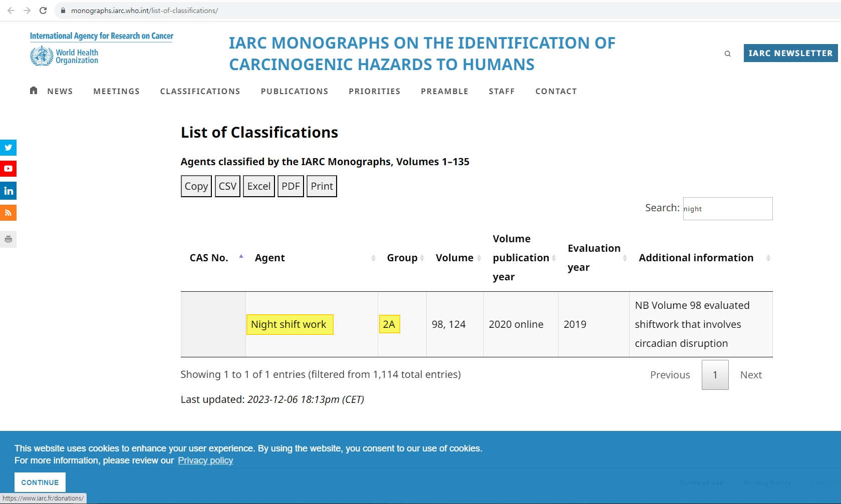Sort table by Group column

pyautogui.click(x=402, y=258)
